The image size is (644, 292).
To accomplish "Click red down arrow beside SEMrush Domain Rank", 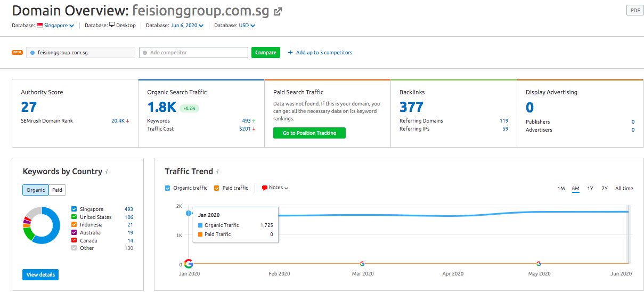I will coord(128,121).
